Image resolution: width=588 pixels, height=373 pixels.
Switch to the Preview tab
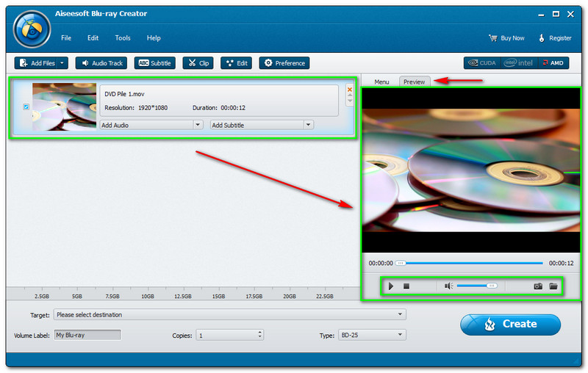[x=415, y=82]
